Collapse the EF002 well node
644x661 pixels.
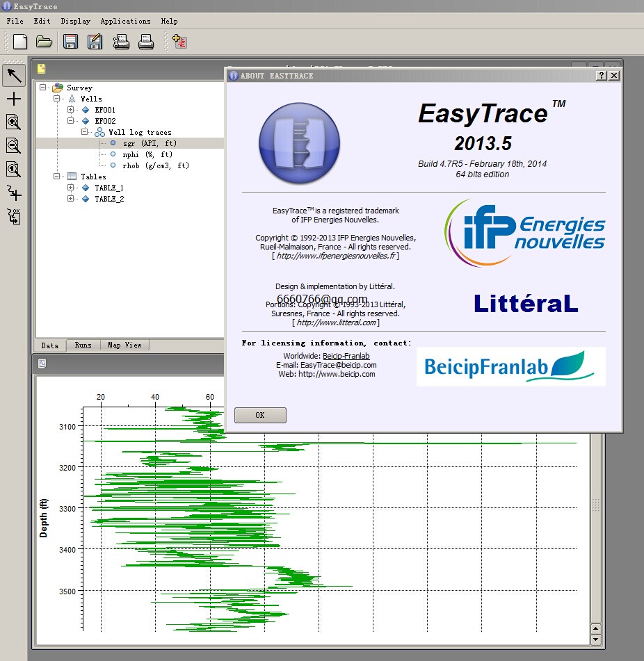click(70, 120)
